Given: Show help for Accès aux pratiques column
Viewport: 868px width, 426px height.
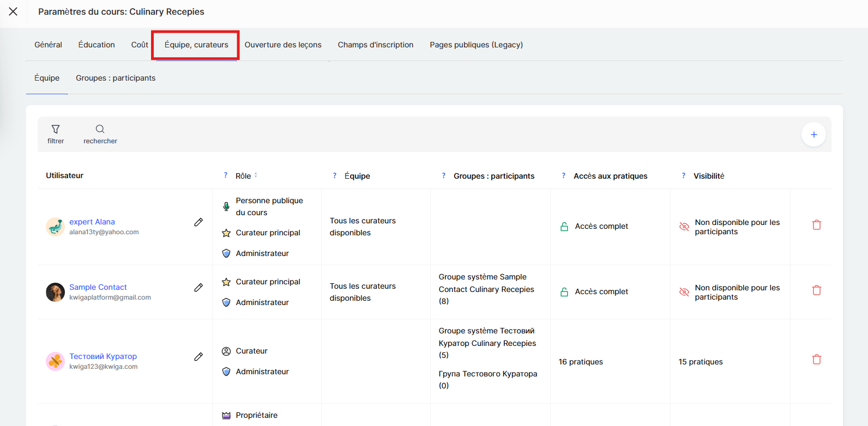Looking at the screenshot, I should (x=563, y=175).
